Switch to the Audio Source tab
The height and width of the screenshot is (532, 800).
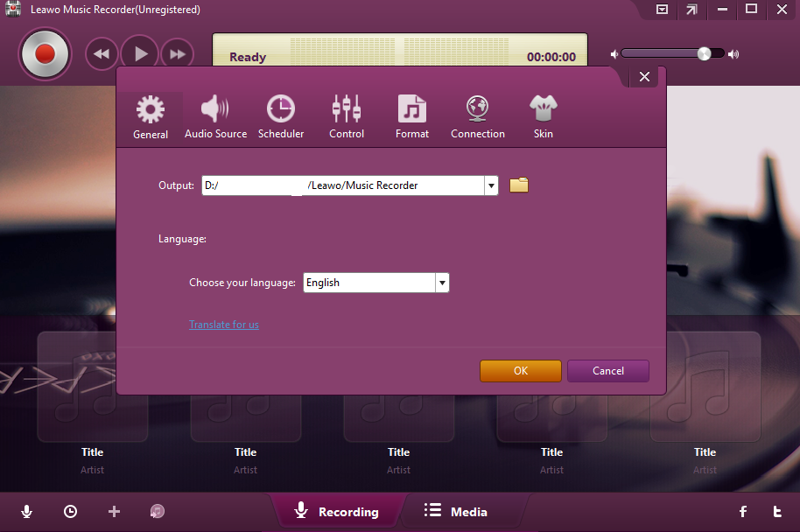tap(216, 116)
